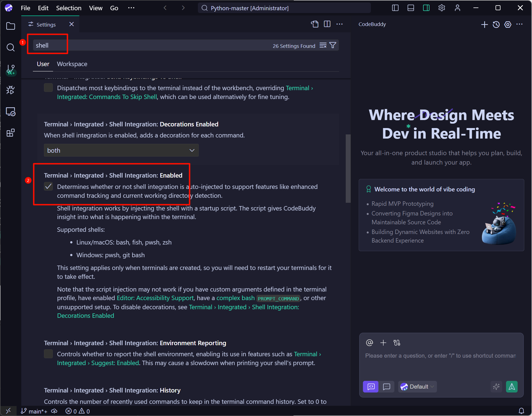The image size is (532, 416).
Task: Open the Selection menu
Action: [x=69, y=8]
